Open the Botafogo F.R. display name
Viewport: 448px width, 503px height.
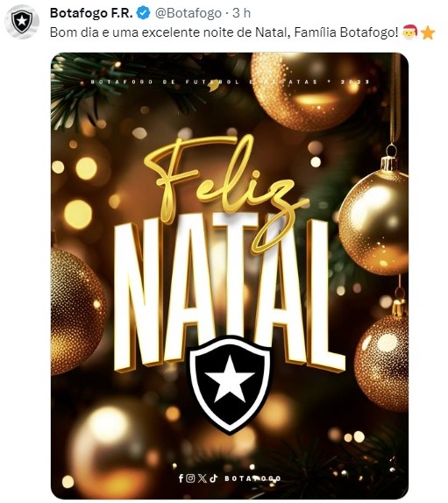pos(91,13)
